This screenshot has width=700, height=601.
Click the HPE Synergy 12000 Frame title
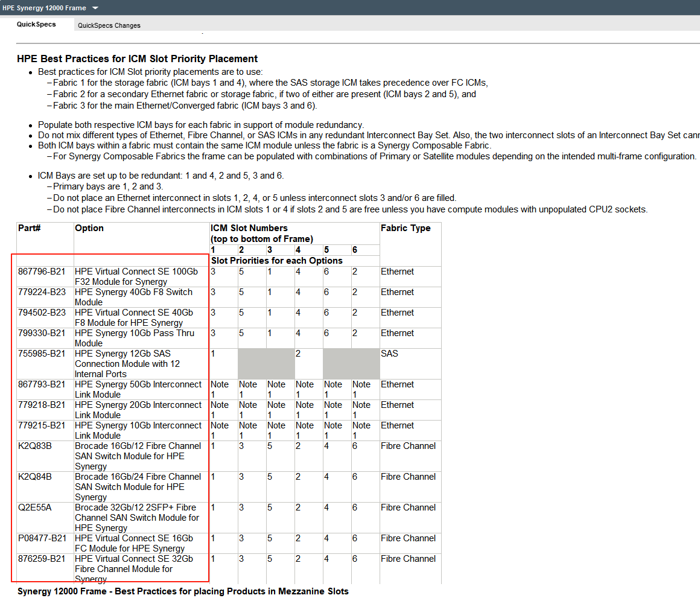[x=44, y=8]
